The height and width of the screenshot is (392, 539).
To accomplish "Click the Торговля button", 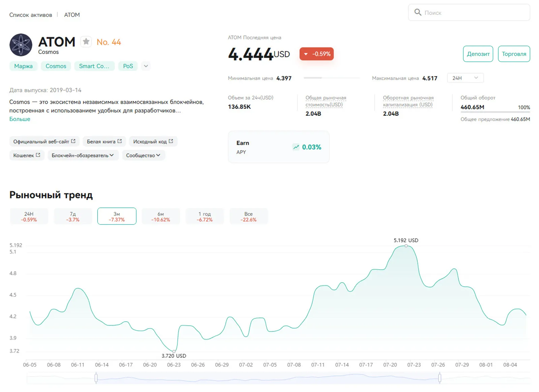I will tap(514, 54).
